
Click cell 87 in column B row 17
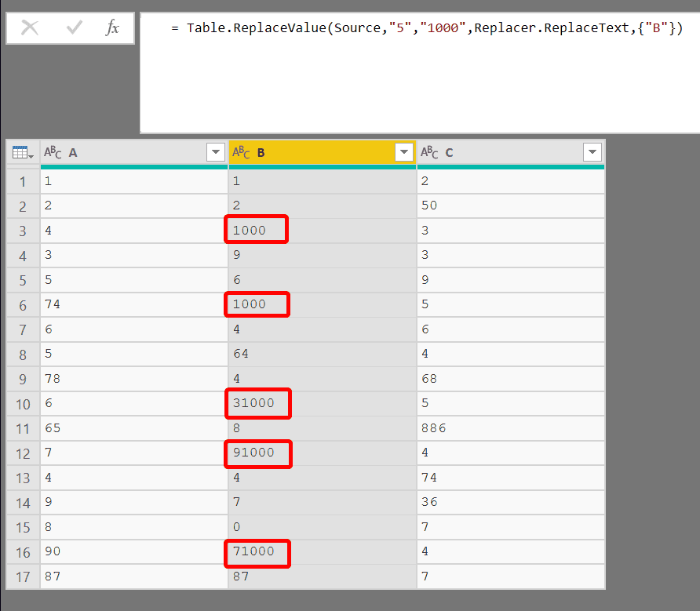click(x=323, y=576)
